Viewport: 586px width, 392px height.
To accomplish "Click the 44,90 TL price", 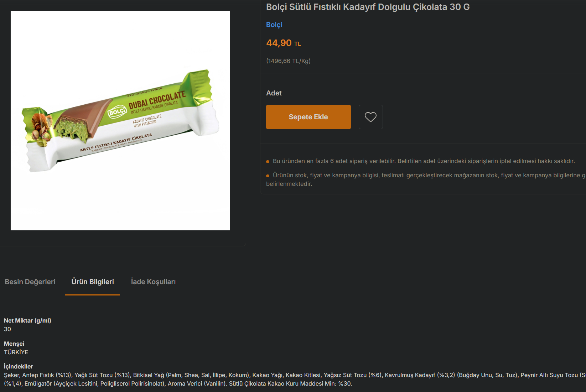I will pos(284,43).
